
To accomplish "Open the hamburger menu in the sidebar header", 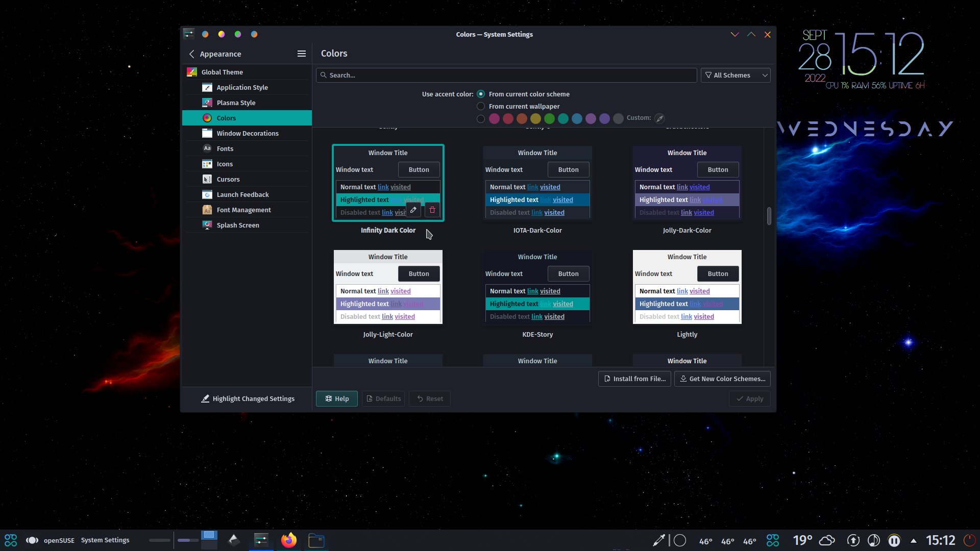I will pyautogui.click(x=301, y=54).
